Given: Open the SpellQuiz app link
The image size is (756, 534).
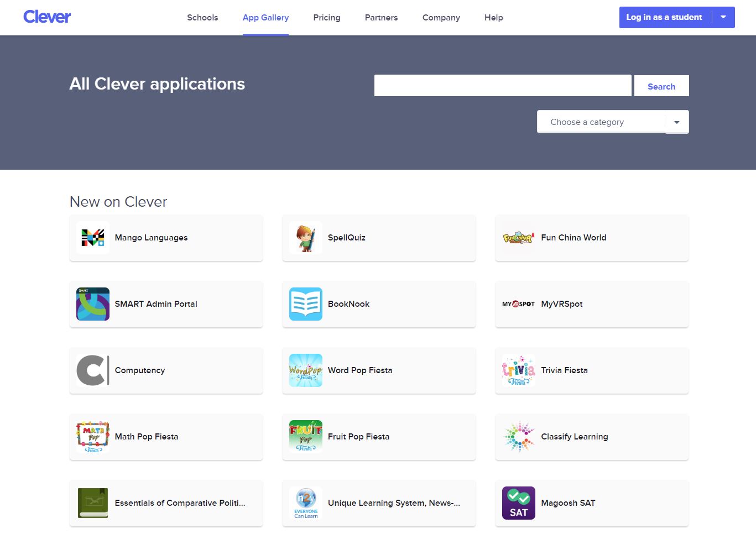Looking at the screenshot, I should pyautogui.click(x=347, y=238).
